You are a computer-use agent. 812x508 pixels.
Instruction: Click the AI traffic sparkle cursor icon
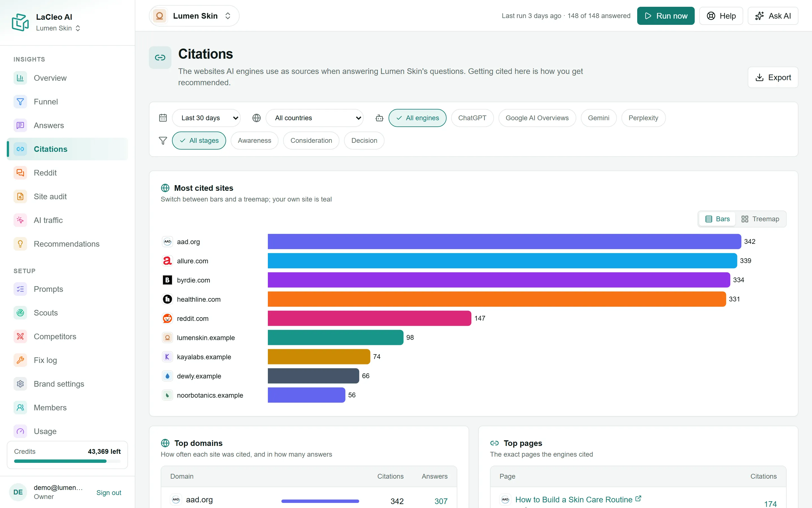click(20, 220)
